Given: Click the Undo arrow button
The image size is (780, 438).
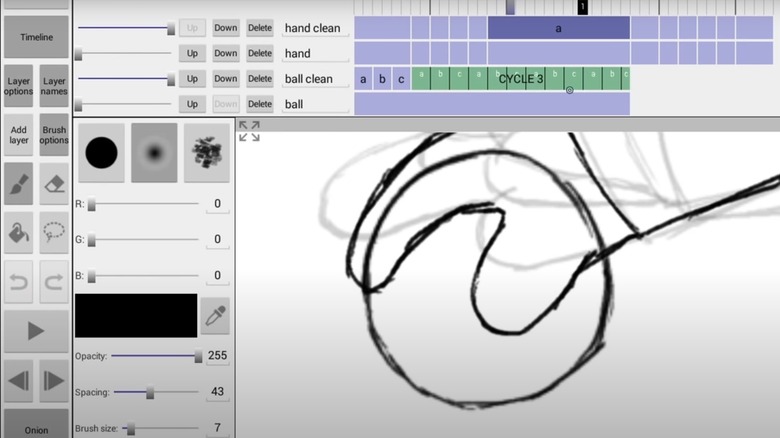Looking at the screenshot, I should click(x=18, y=282).
